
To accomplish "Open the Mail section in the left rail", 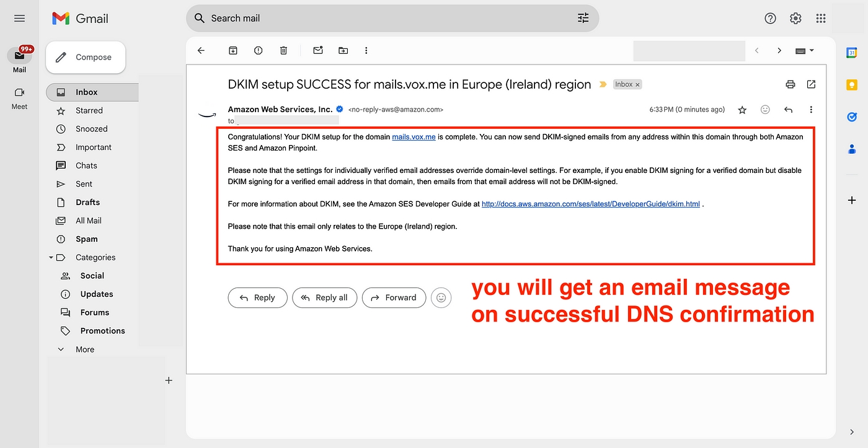I will pyautogui.click(x=19, y=59).
